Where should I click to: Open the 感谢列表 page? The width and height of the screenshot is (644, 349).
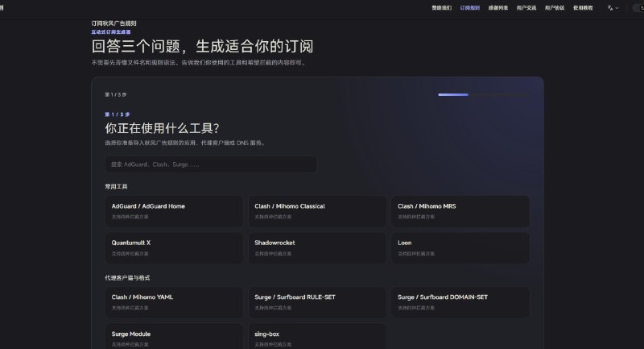point(498,8)
